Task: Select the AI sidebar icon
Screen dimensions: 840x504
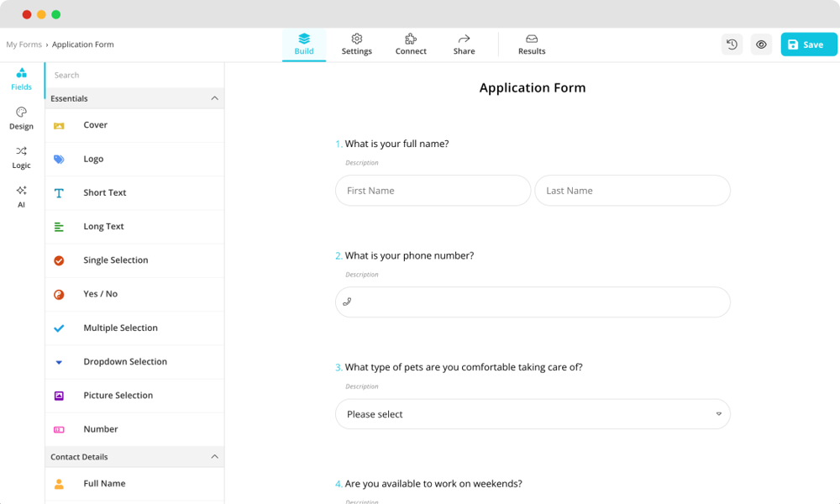Action: coord(21,195)
